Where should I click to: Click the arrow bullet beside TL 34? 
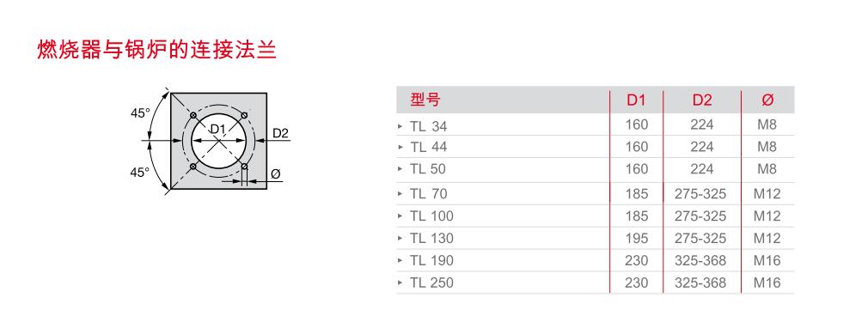(400, 126)
